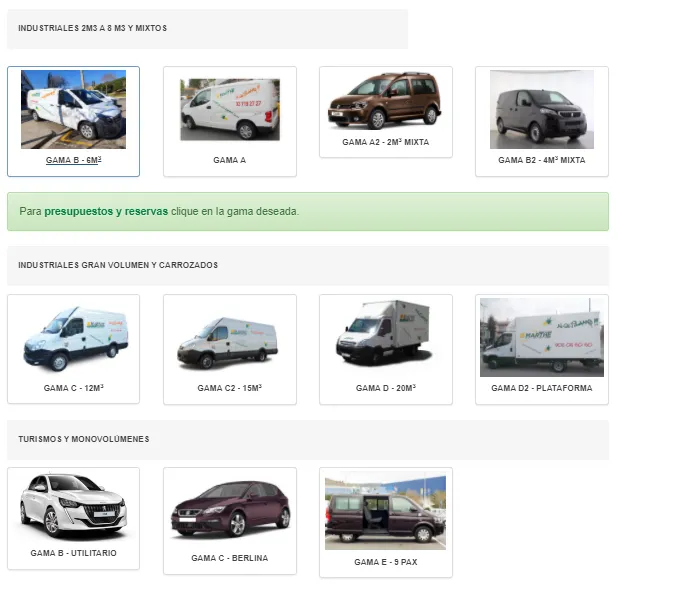
Task: Select the GAMA C - BERLINA label
Action: (x=230, y=558)
